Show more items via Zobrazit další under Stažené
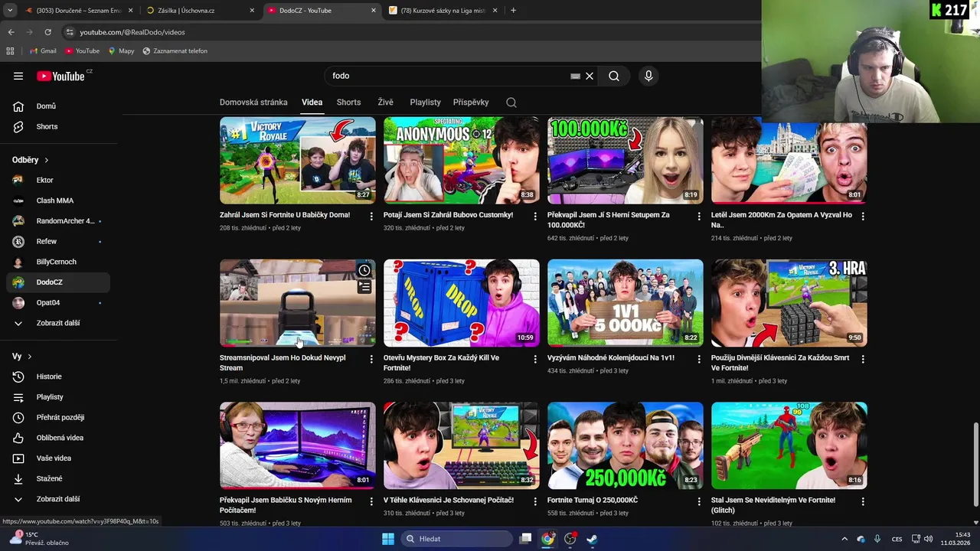 click(x=58, y=499)
